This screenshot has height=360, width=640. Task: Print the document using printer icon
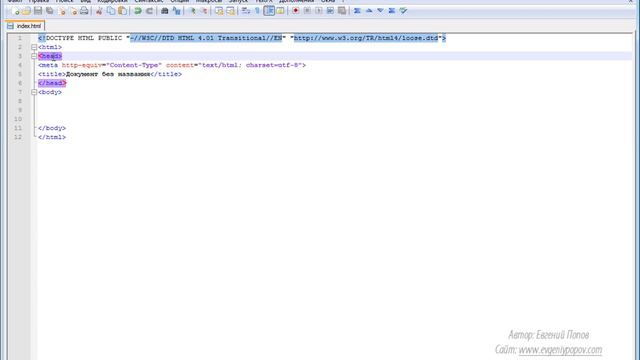click(x=84, y=11)
